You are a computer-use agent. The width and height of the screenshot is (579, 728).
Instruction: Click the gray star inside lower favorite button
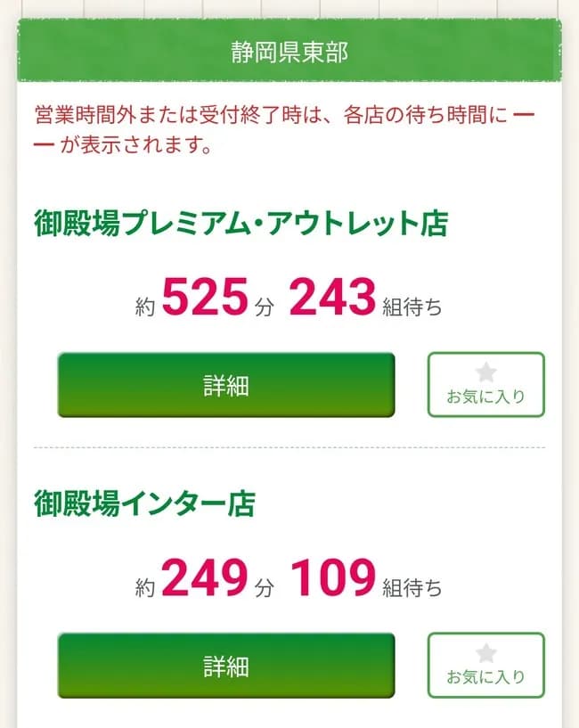(x=485, y=653)
